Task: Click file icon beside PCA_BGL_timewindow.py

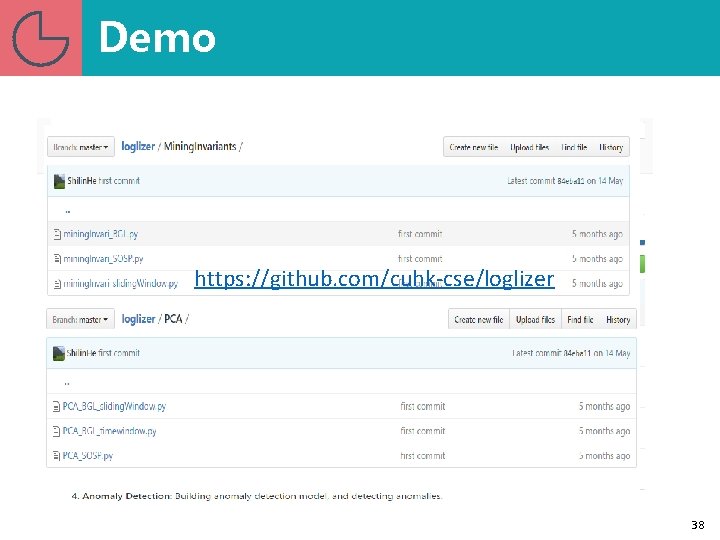Action: 56,431
